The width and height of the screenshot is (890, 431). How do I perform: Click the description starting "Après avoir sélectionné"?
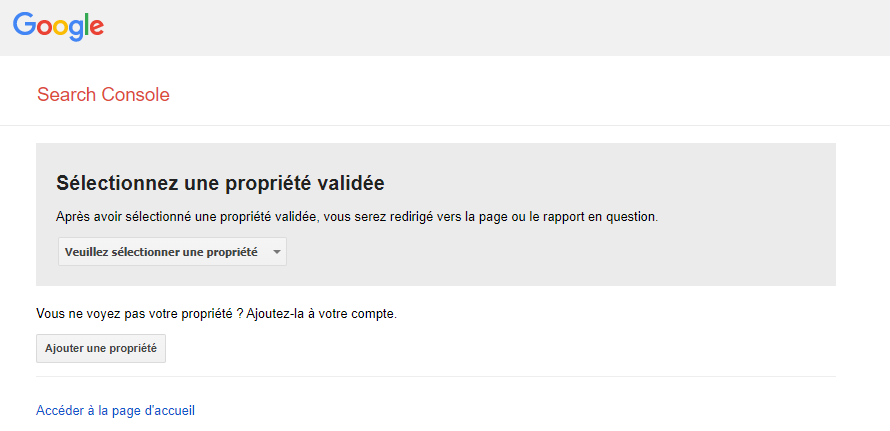click(357, 217)
